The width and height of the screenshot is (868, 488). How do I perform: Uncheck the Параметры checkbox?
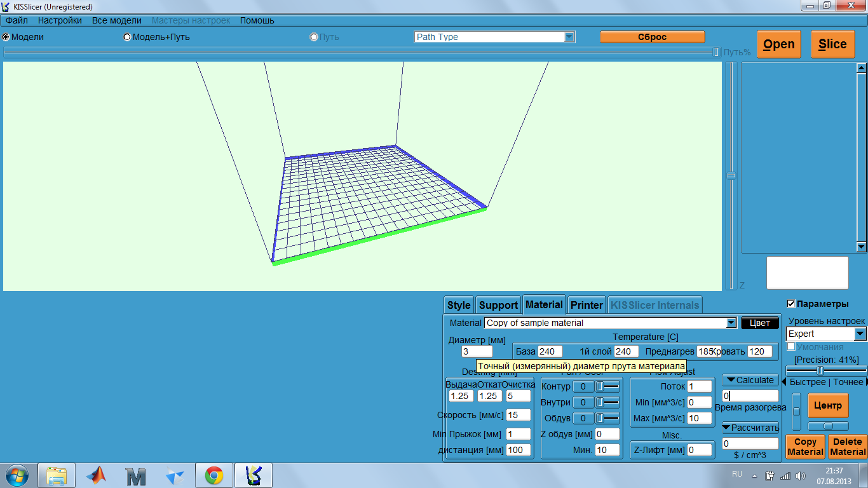(x=791, y=304)
